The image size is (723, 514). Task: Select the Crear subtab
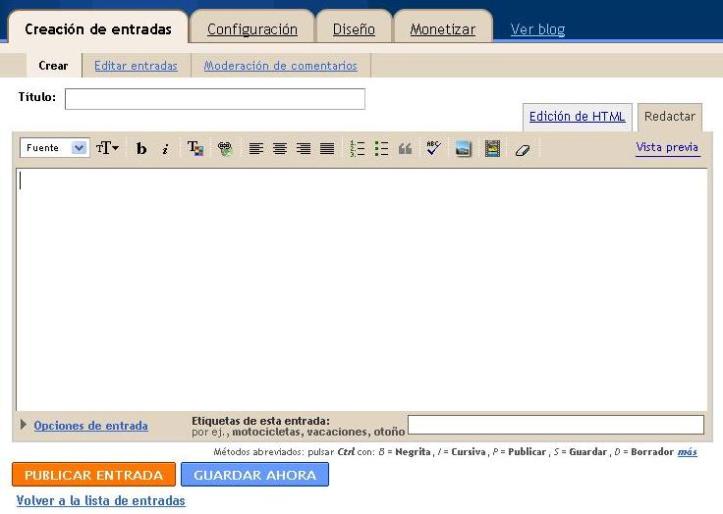coord(53,65)
